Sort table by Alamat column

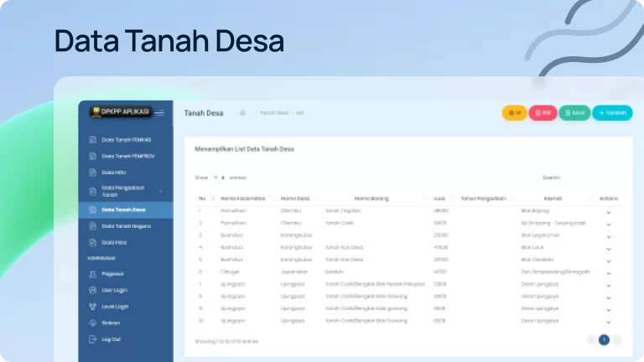point(556,199)
